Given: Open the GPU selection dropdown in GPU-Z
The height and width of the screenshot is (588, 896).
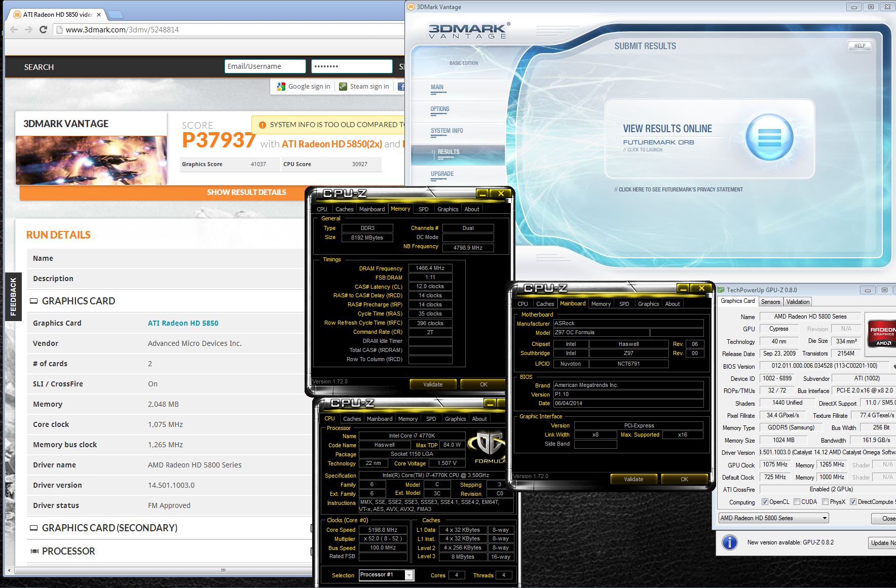Looking at the screenshot, I should point(774,518).
